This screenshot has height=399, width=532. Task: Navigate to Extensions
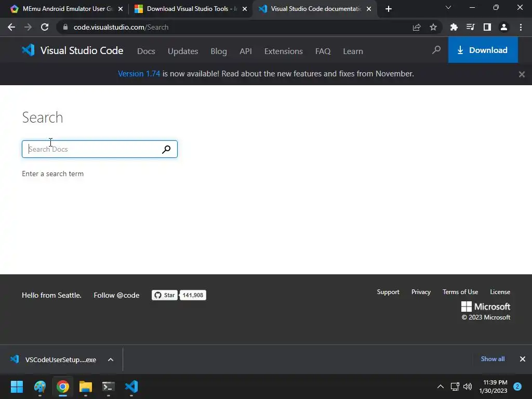click(x=283, y=51)
